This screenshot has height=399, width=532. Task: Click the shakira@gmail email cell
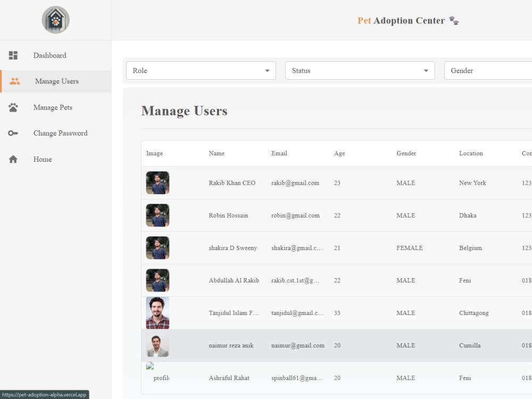coord(297,248)
